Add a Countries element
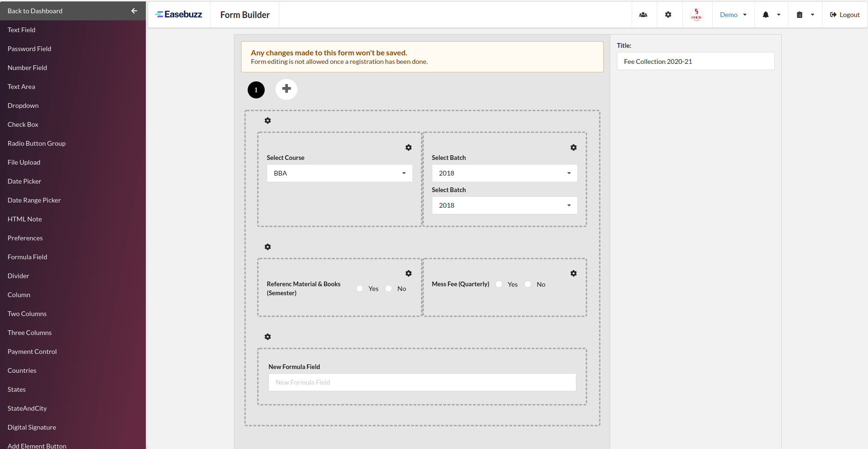This screenshot has height=449, width=868. [73, 370]
